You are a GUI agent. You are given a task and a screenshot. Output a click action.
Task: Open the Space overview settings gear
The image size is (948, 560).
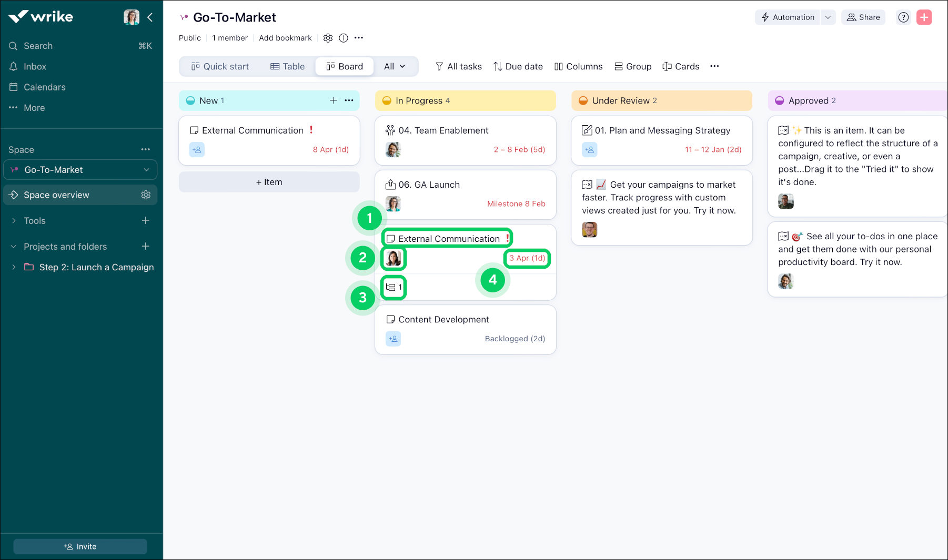pyautogui.click(x=146, y=195)
